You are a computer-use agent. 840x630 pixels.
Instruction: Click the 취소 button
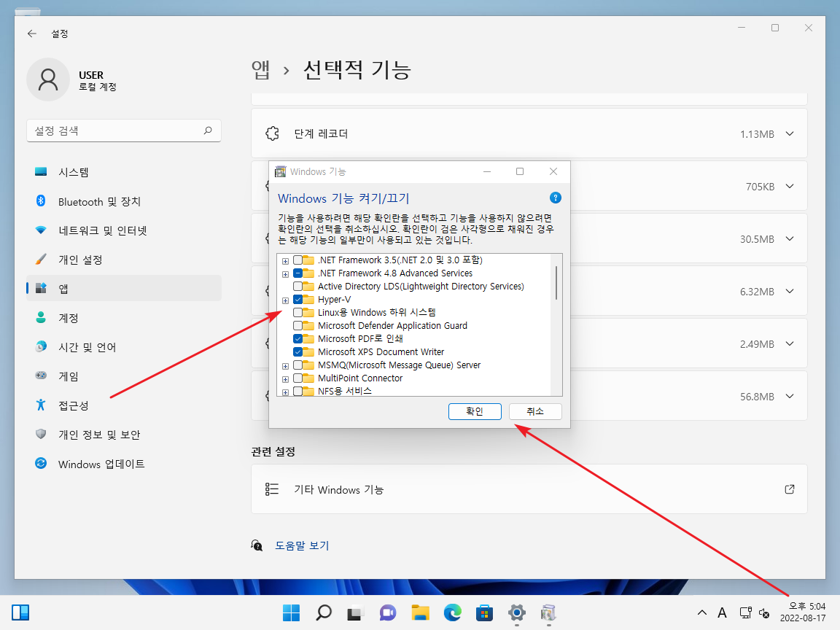point(535,411)
